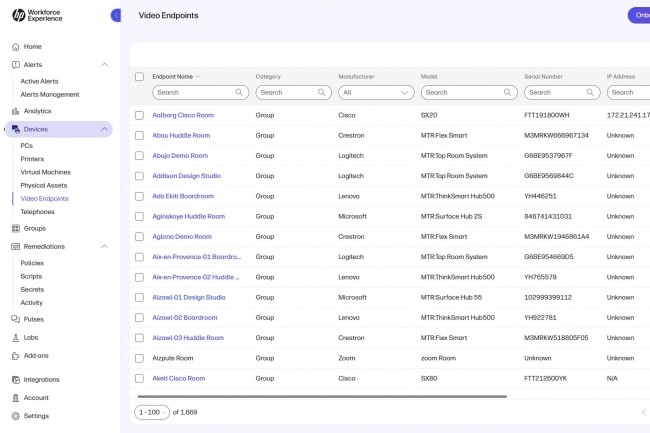Click the Add-ons icon
Screen dimensions: 650x433
16,355
